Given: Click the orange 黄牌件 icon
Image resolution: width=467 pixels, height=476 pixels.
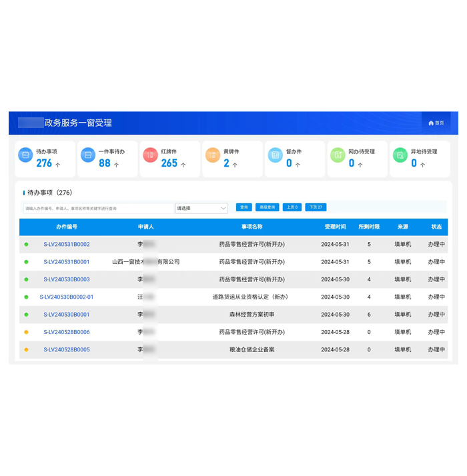Looking at the screenshot, I should point(213,155).
